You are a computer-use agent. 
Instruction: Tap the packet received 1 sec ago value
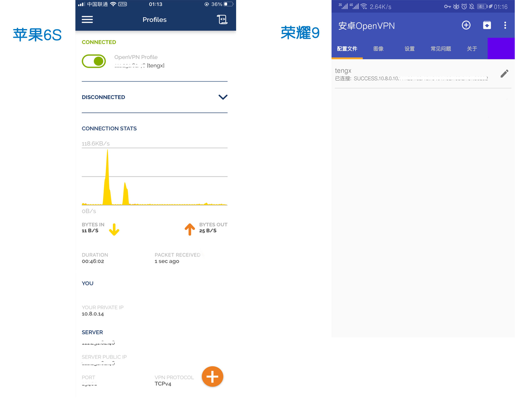click(x=167, y=261)
